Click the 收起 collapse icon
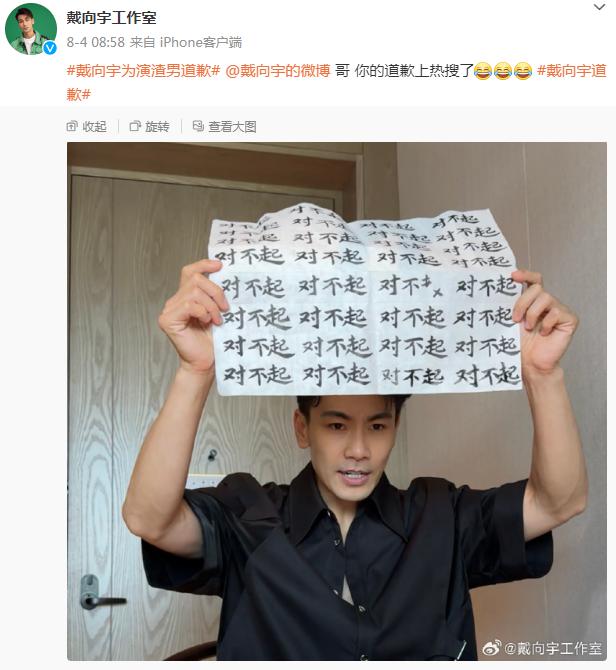This screenshot has height=670, width=616. pos(72,126)
